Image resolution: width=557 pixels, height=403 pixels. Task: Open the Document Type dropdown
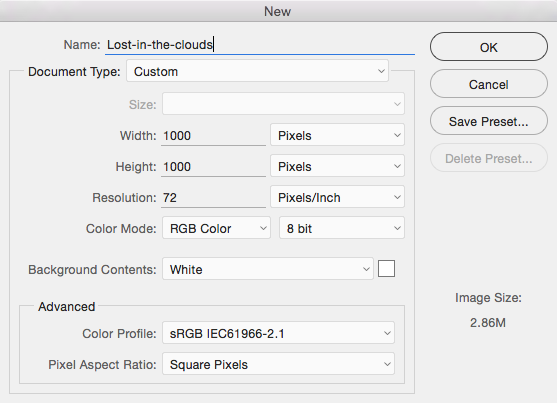pos(257,71)
